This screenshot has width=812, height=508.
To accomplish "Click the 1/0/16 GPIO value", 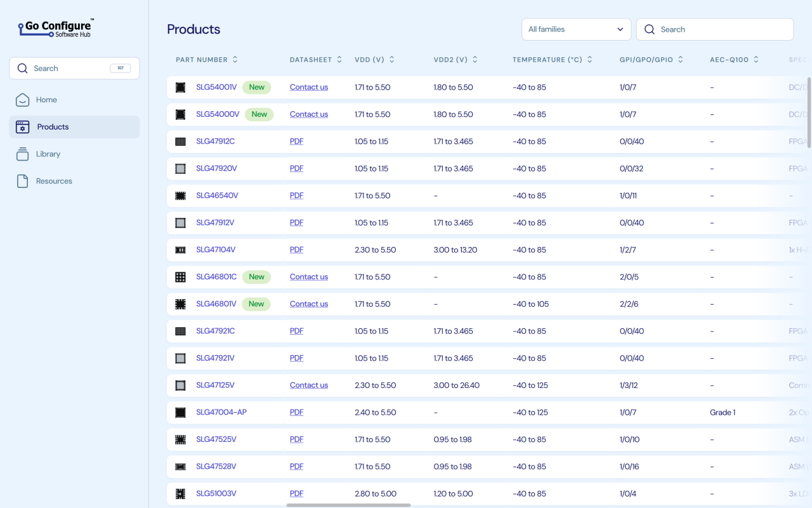I will click(629, 467).
